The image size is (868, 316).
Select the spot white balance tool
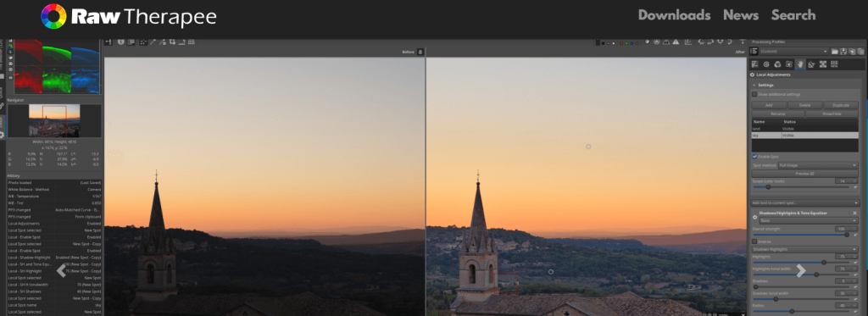[153, 42]
